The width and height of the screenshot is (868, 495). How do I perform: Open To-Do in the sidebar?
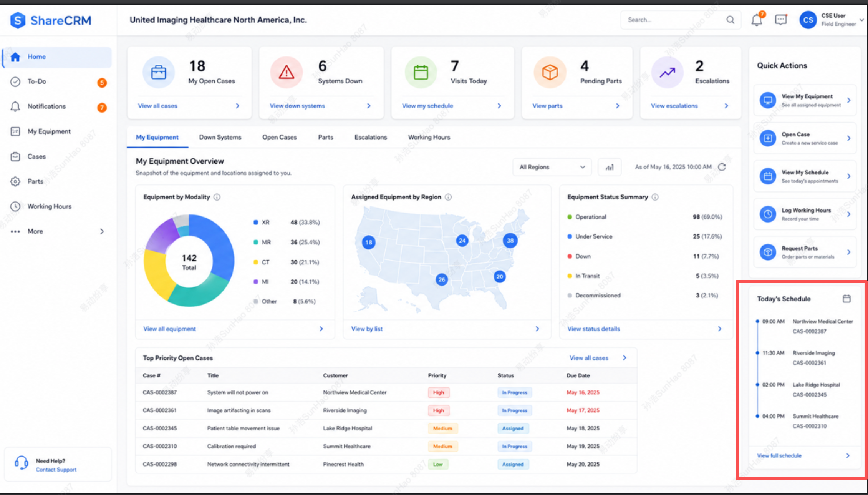(58, 82)
